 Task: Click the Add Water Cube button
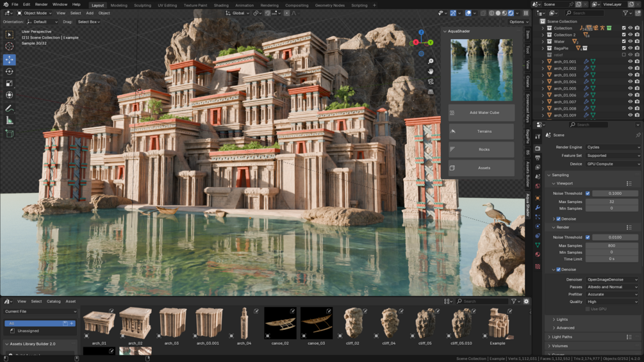pos(481,113)
